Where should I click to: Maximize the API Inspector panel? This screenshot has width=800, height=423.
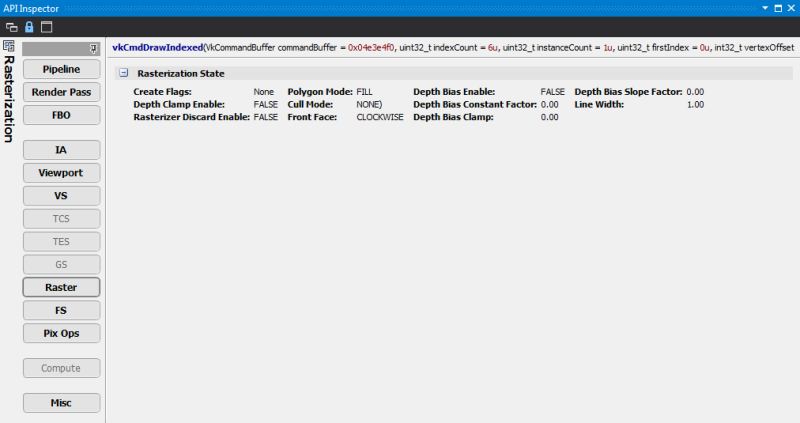(778, 7)
